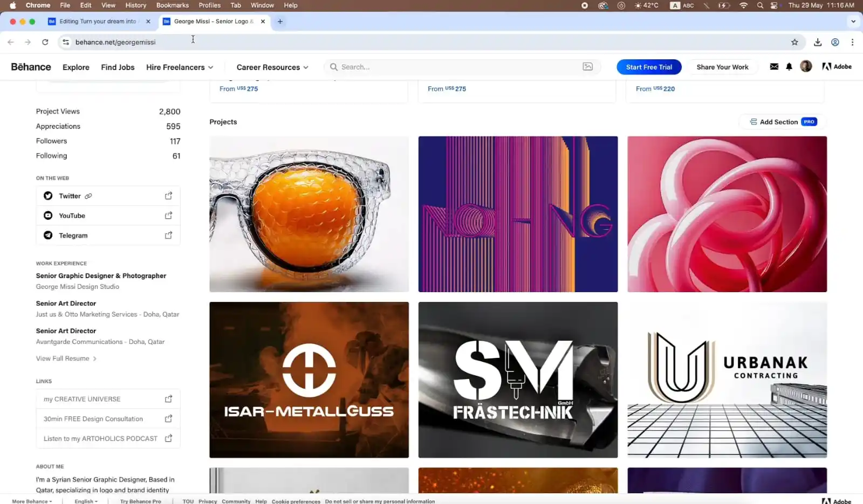Click the image search icon in search bar
This screenshot has height=504, width=863.
click(x=588, y=67)
